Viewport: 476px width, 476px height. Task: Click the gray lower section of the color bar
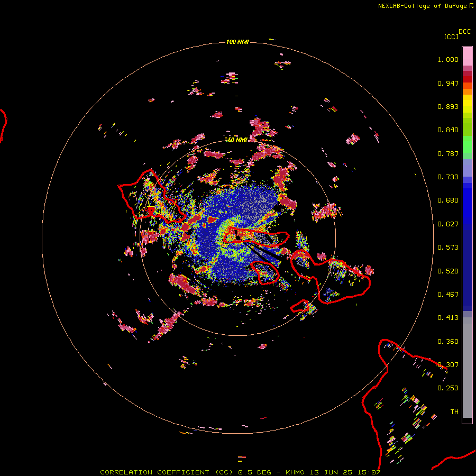(x=467, y=368)
